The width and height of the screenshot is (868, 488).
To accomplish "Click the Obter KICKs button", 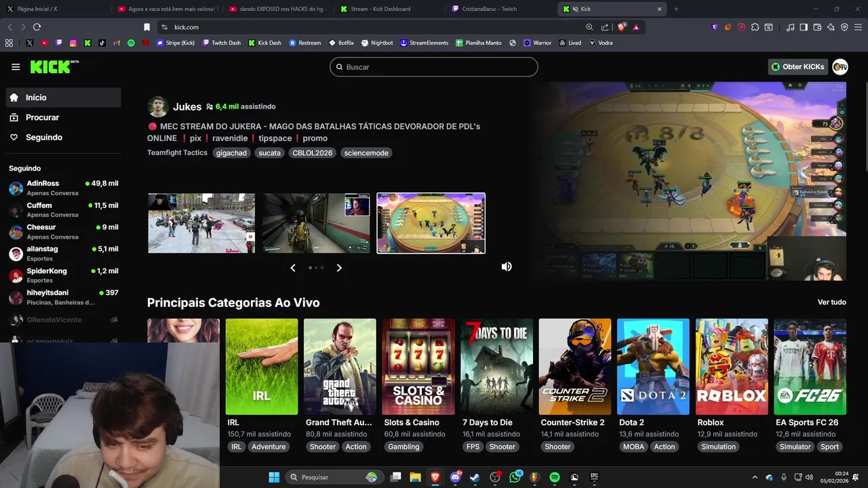I will coord(797,66).
